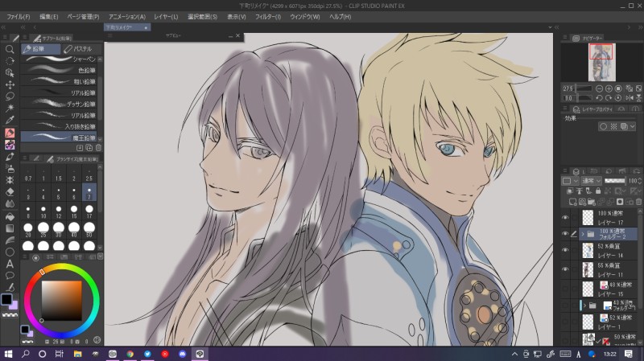The image size is (644, 361).
Task: Open the ウィンドウ(W) menu
Action: point(305,17)
